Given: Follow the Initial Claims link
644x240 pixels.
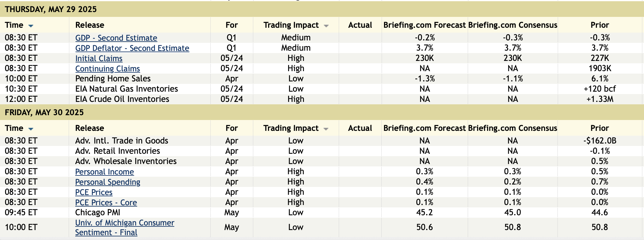Looking at the screenshot, I should pos(99,58).
